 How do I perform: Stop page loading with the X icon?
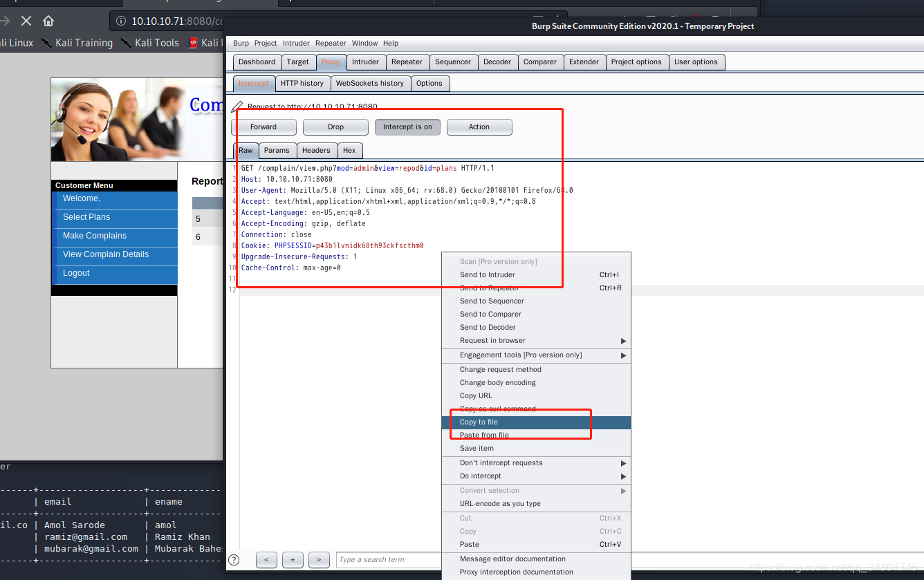point(26,21)
